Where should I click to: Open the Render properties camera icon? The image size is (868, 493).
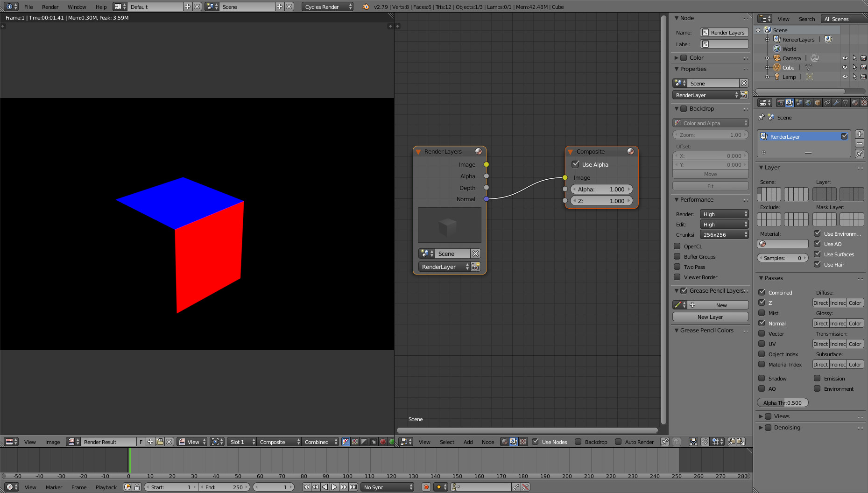[781, 103]
